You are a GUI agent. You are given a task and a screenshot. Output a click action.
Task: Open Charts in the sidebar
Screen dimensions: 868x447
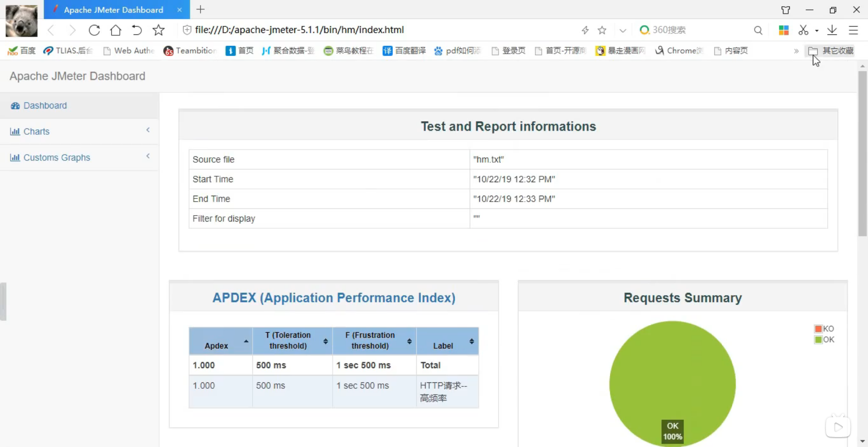79,132
